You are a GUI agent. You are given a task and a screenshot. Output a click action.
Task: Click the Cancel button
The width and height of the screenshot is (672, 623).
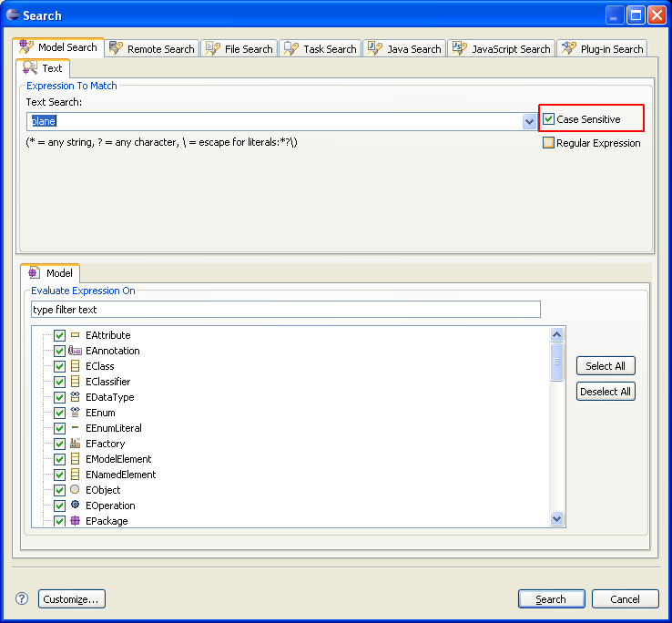tap(625, 598)
